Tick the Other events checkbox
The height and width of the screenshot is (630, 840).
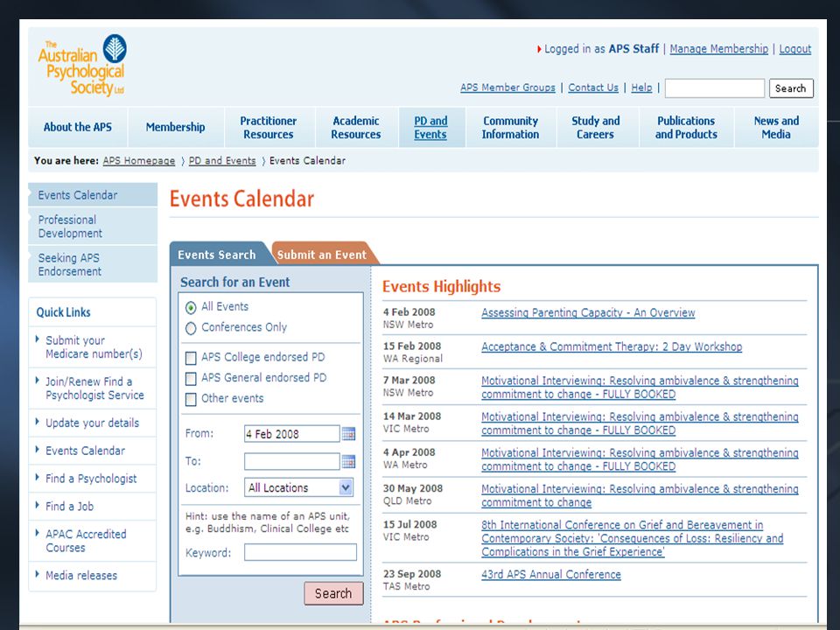tap(191, 399)
